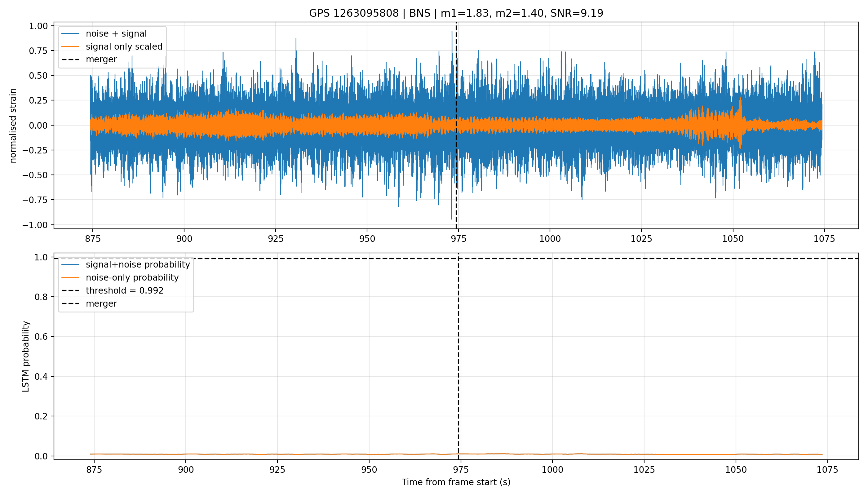This screenshot has height=496, width=868.
Task: Click the 'signal+noise probability' legend entry
Action: coord(138,265)
